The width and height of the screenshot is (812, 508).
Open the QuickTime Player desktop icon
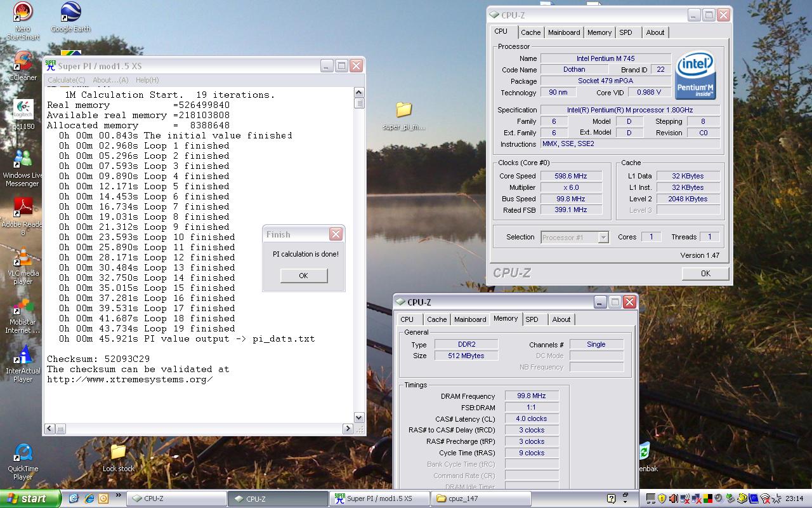(23, 462)
